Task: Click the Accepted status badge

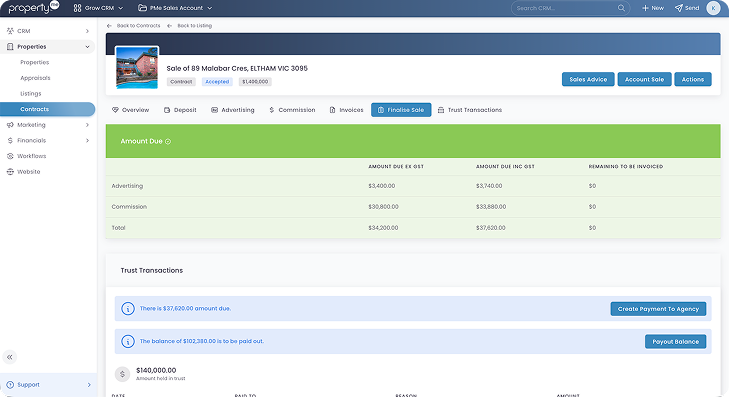Action: tap(217, 82)
